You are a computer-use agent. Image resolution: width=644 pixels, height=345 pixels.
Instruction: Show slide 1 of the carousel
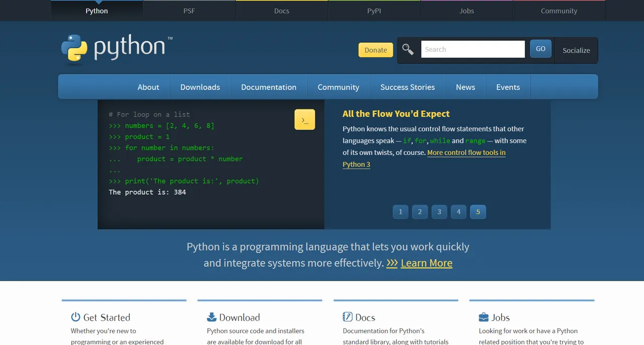point(400,212)
